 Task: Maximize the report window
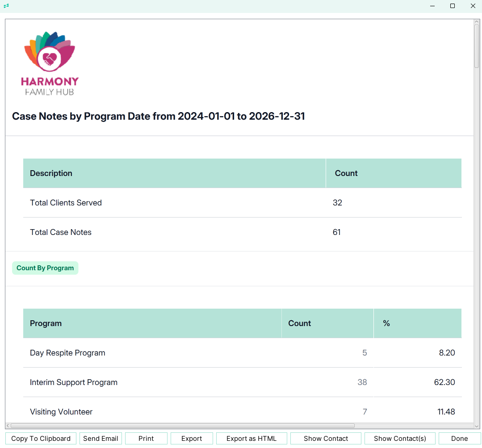(x=453, y=6)
